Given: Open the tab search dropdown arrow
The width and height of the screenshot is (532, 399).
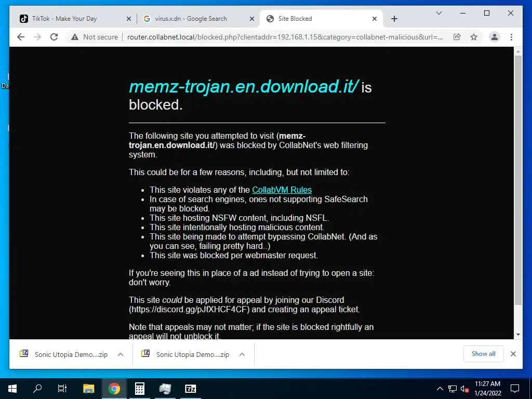Looking at the screenshot, I should 438,13.
